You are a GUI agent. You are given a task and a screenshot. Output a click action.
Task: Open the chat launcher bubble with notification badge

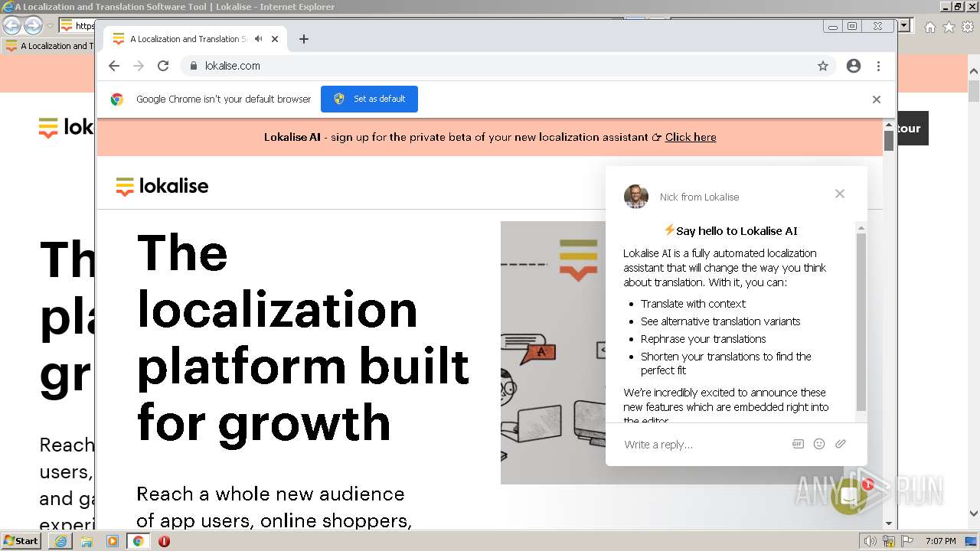[850, 496]
